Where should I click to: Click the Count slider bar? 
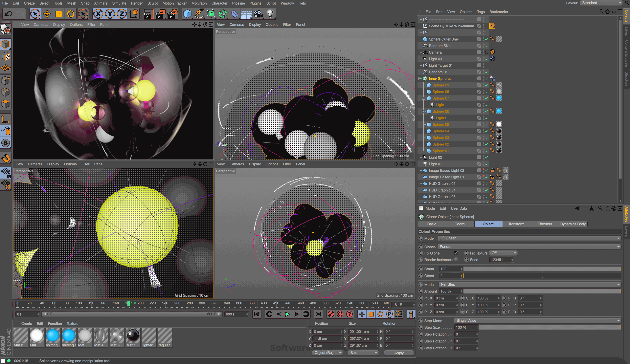pyautogui.click(x=542, y=269)
